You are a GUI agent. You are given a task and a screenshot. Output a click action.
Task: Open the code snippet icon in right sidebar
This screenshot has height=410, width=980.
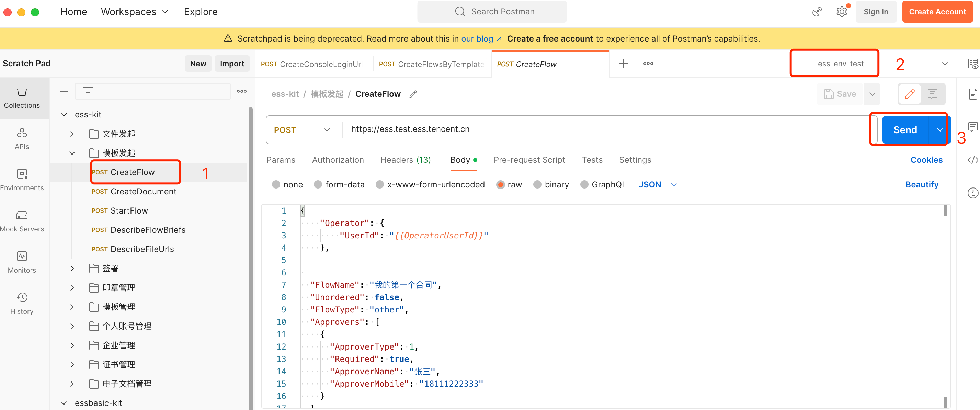(973, 160)
